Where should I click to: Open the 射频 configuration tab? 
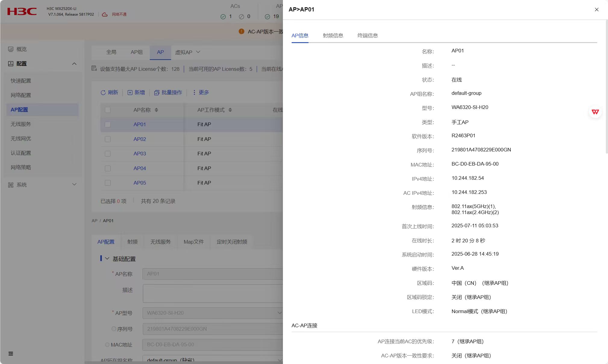coord(132,242)
